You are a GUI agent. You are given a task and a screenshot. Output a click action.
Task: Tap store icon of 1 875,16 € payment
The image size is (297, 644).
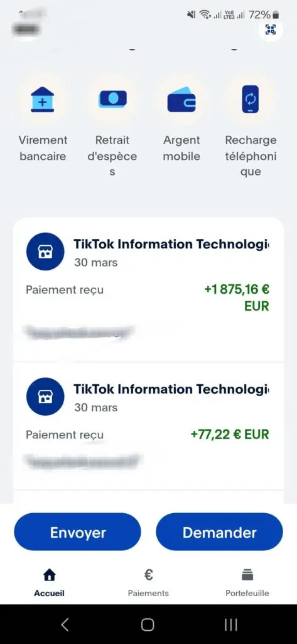tap(45, 252)
